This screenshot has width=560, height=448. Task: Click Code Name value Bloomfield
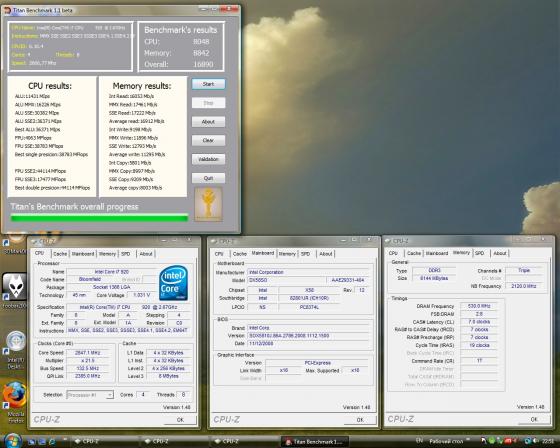(90, 279)
